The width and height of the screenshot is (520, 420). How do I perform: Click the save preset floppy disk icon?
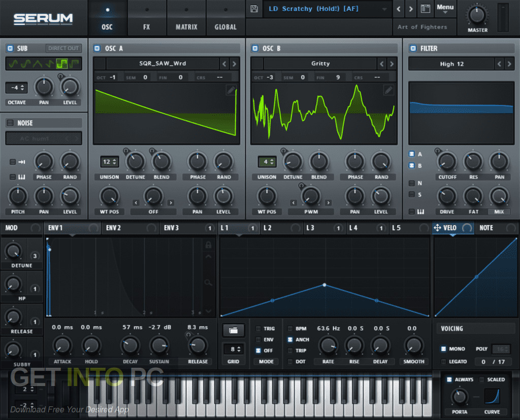tap(254, 9)
